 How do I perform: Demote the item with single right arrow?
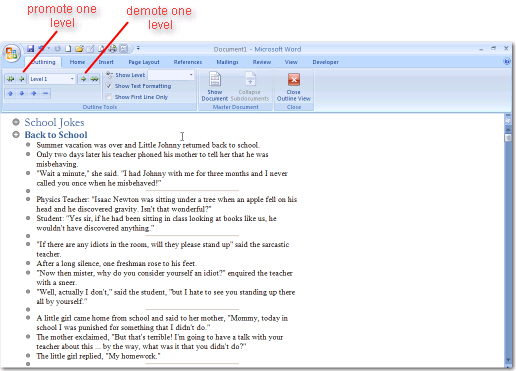tap(83, 79)
